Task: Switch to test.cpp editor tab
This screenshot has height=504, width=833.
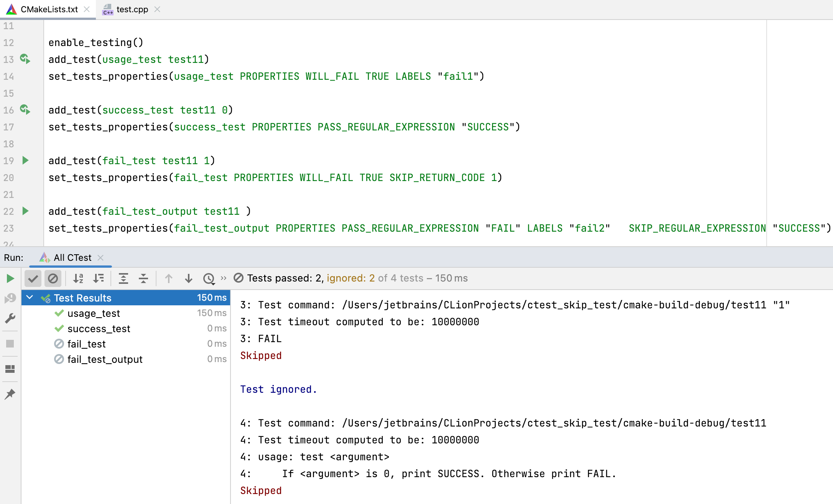Action: 132,9
